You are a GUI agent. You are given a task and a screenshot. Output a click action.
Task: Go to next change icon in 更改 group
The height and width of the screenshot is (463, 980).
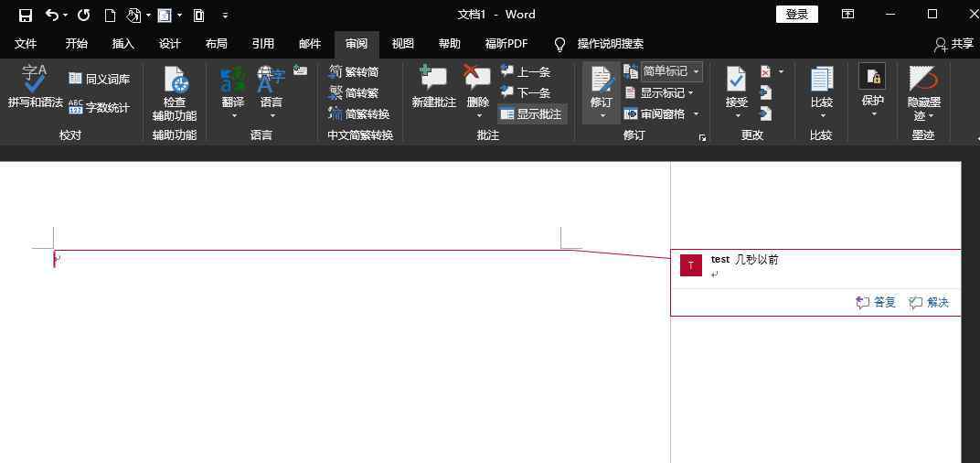point(766,113)
